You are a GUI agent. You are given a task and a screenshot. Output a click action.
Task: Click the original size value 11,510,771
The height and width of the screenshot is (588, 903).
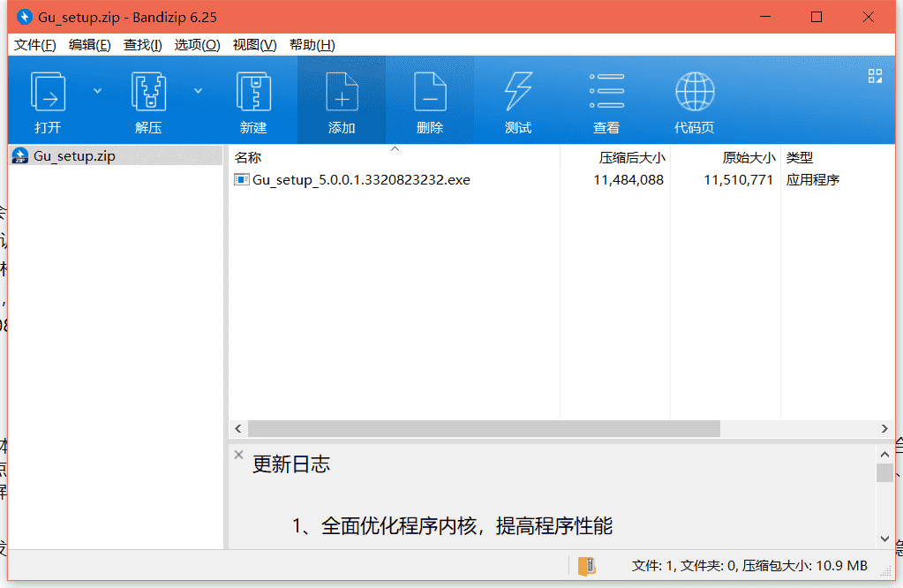tap(738, 180)
